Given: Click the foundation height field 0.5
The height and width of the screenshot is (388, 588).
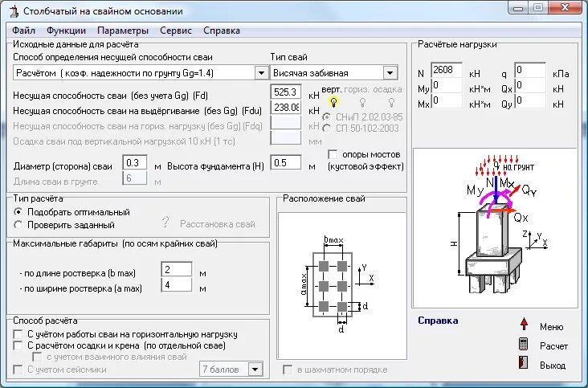Looking at the screenshot, I should 286,163.
